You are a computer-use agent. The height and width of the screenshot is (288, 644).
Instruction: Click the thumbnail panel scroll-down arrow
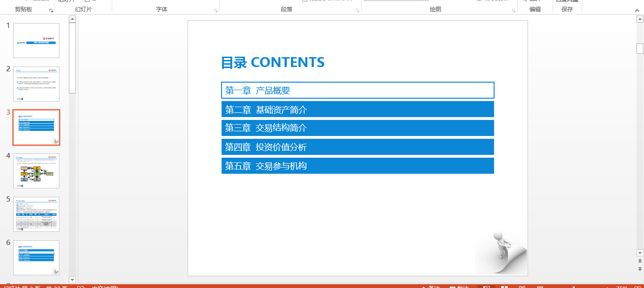(x=72, y=280)
